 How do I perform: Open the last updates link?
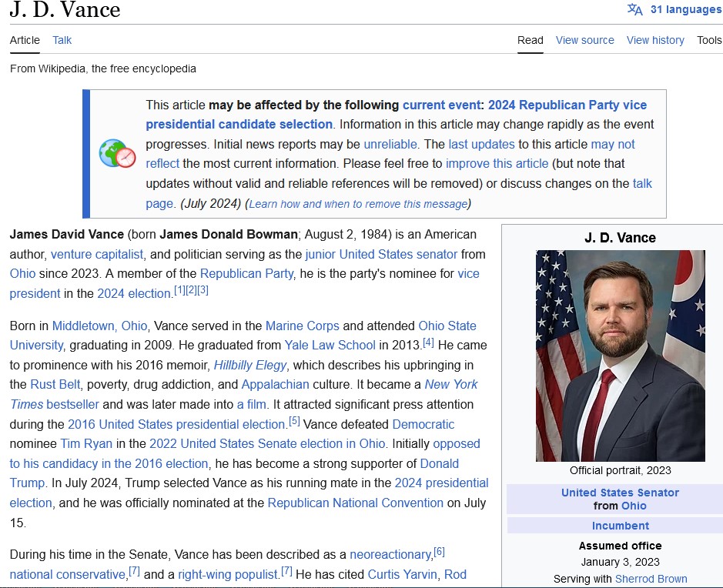(481, 144)
